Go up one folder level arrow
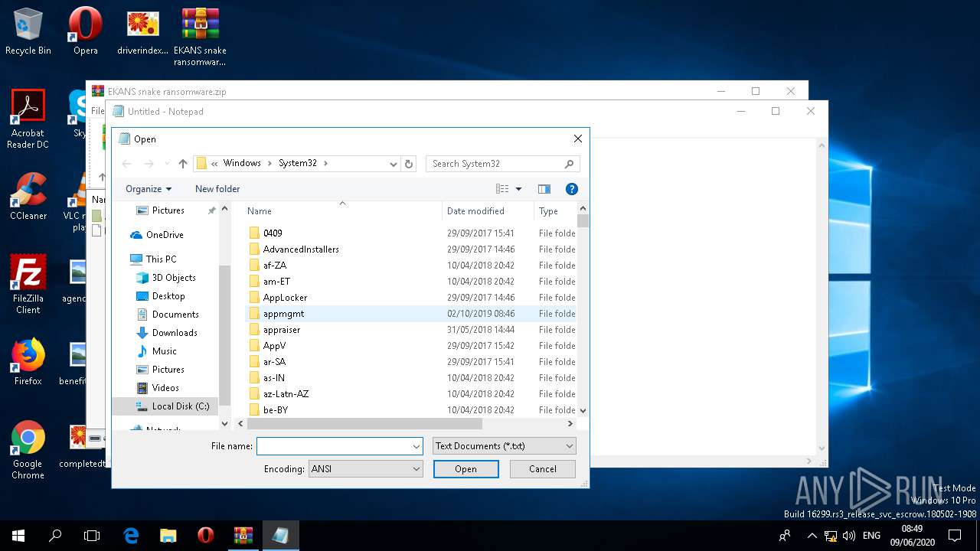This screenshot has width=980, height=551. pos(183,164)
